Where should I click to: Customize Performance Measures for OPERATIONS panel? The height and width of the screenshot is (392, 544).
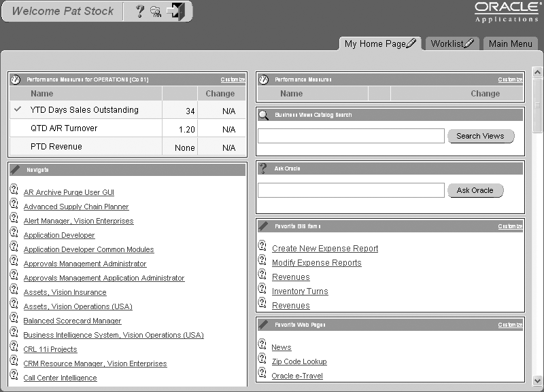[233, 79]
